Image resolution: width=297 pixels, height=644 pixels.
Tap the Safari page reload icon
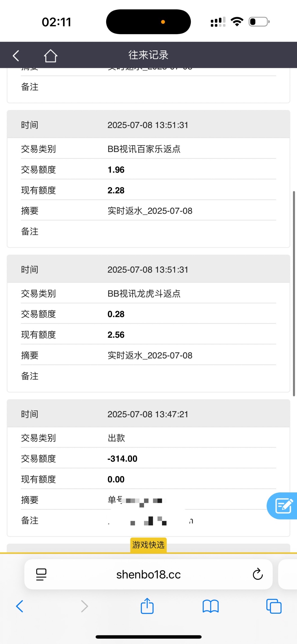pyautogui.click(x=257, y=574)
